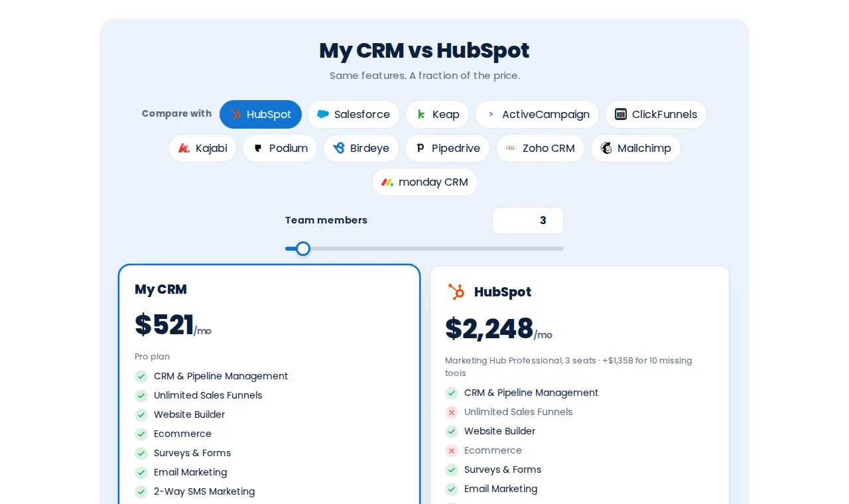Switch comparison to Zoho CRM
Image resolution: width=849 pixels, height=504 pixels.
[540, 148]
